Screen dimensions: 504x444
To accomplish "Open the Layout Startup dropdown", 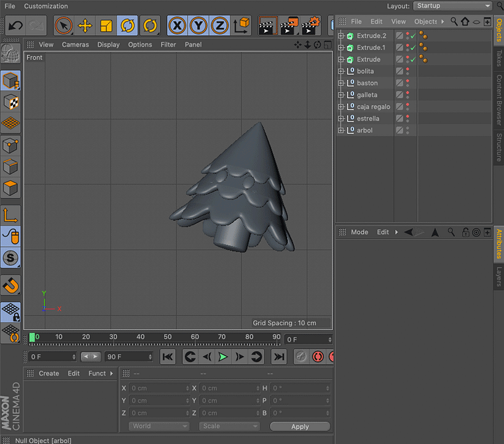I will pyautogui.click(x=453, y=6).
